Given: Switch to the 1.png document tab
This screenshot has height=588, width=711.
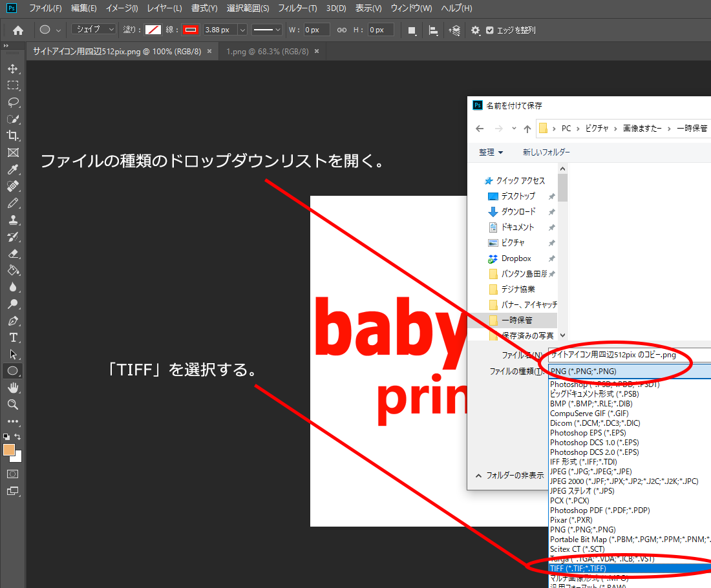Looking at the screenshot, I should tap(268, 51).
